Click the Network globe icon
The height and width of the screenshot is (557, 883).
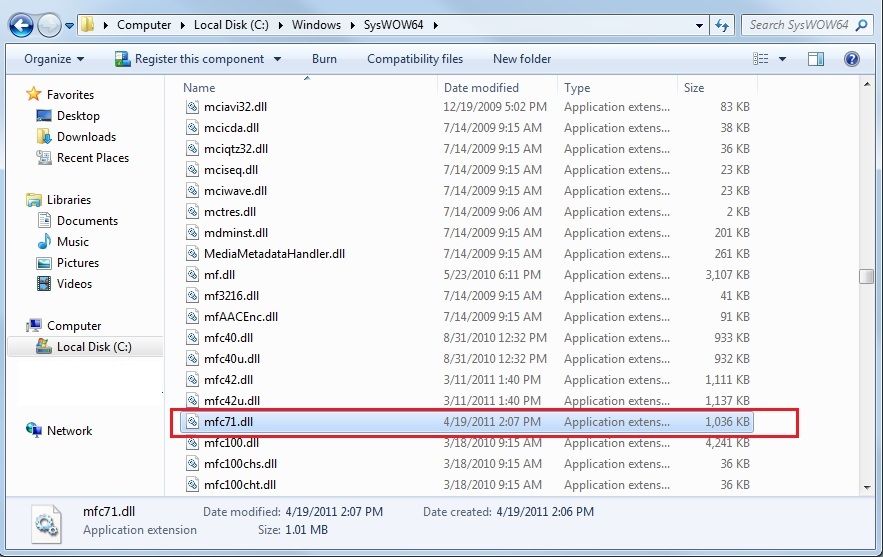click(34, 430)
